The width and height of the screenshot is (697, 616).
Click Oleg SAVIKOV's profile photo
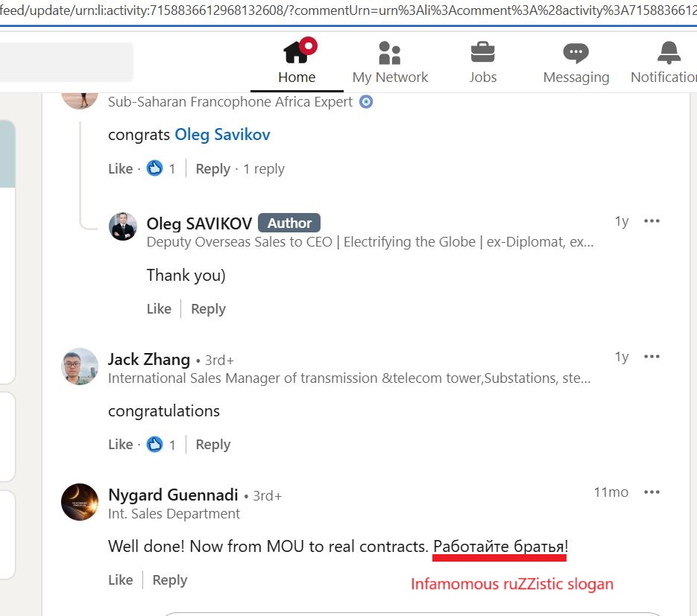tap(123, 226)
